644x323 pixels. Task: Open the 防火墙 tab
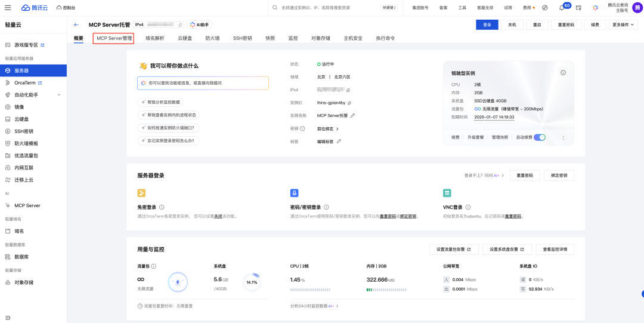212,38
